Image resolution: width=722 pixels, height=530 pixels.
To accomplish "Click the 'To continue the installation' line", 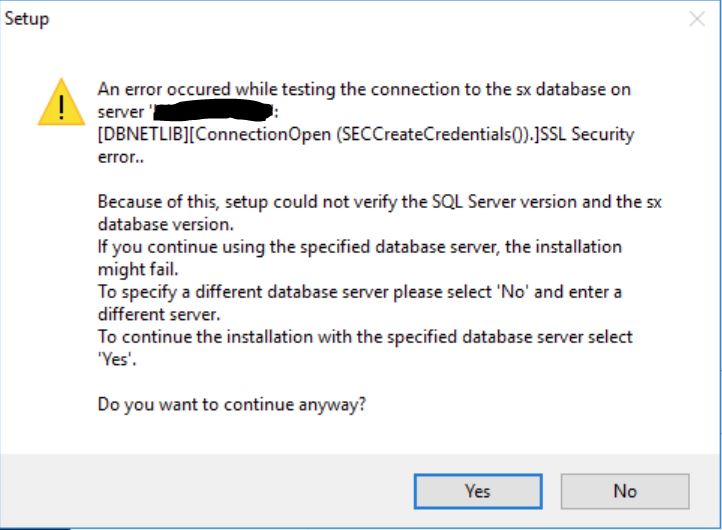I will coord(365,336).
